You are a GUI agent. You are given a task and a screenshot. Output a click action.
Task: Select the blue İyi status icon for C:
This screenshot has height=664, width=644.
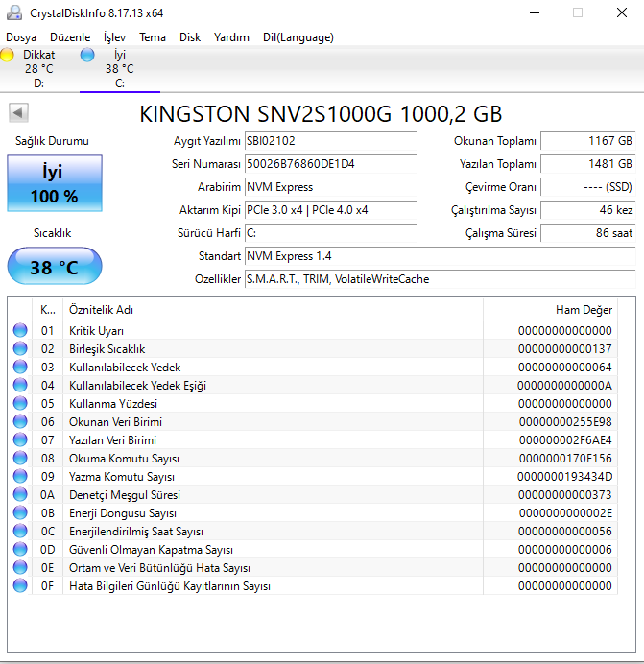(x=87, y=56)
